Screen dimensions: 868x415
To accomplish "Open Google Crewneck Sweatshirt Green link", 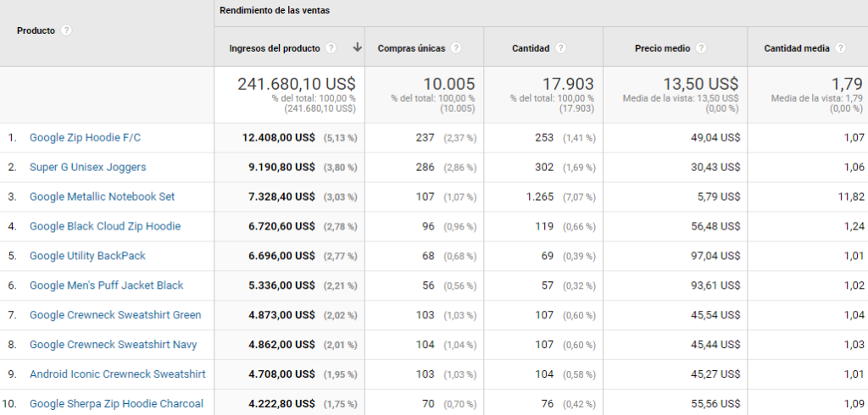I will tap(115, 315).
